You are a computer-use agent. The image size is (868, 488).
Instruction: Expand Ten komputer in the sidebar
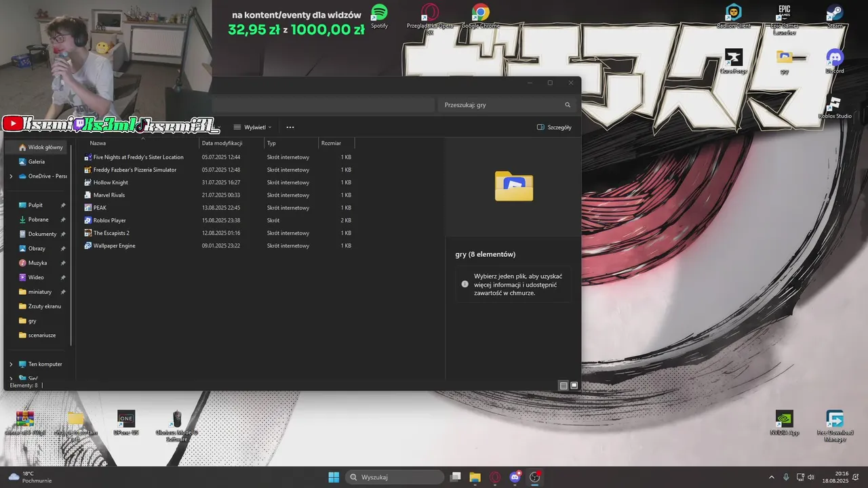click(11, 364)
